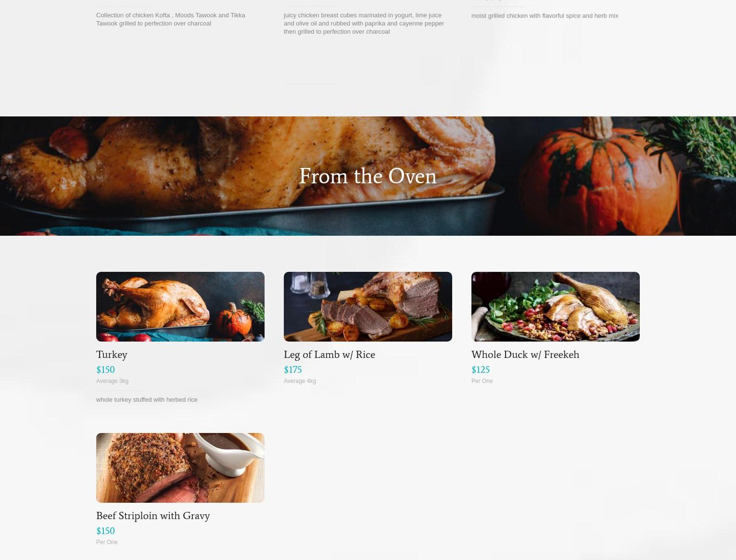
Task: Open the Whole Duck photo
Action: coord(556,306)
